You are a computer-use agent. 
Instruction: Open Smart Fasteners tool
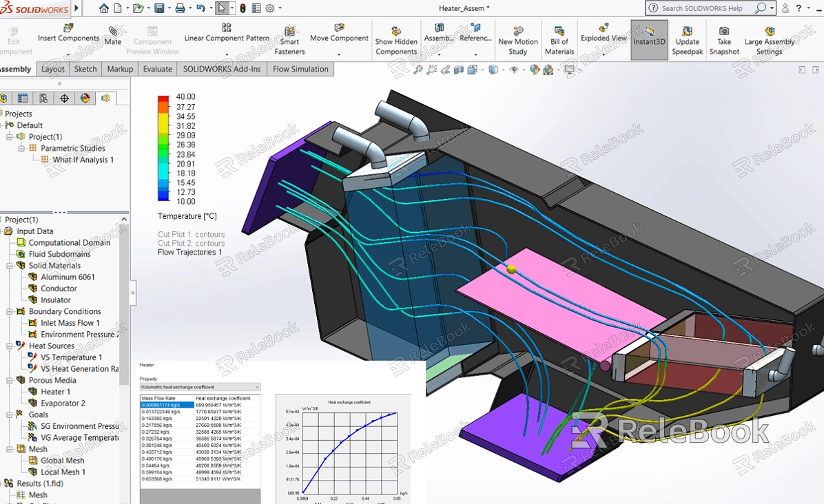(289, 32)
